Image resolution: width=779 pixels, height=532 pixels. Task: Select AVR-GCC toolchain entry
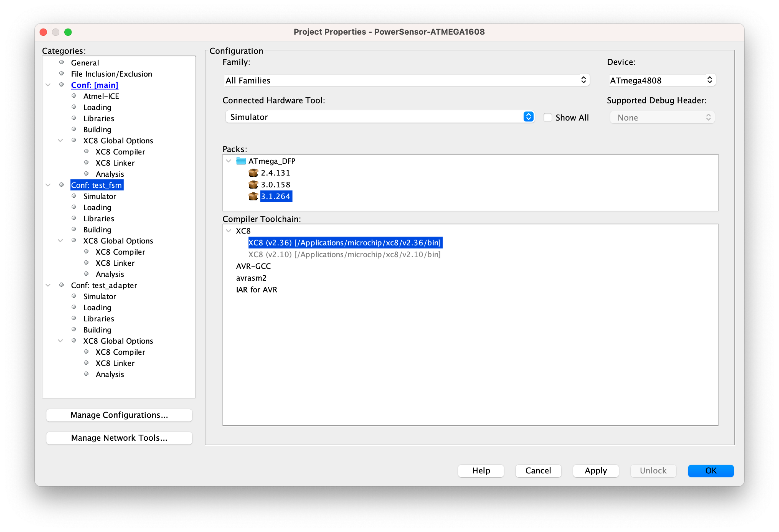[x=253, y=266]
